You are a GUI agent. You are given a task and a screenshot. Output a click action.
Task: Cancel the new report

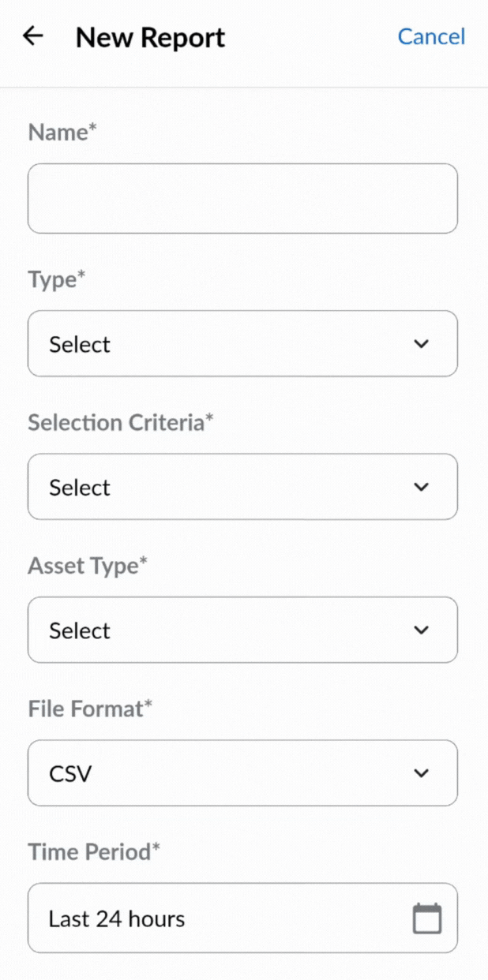[431, 37]
